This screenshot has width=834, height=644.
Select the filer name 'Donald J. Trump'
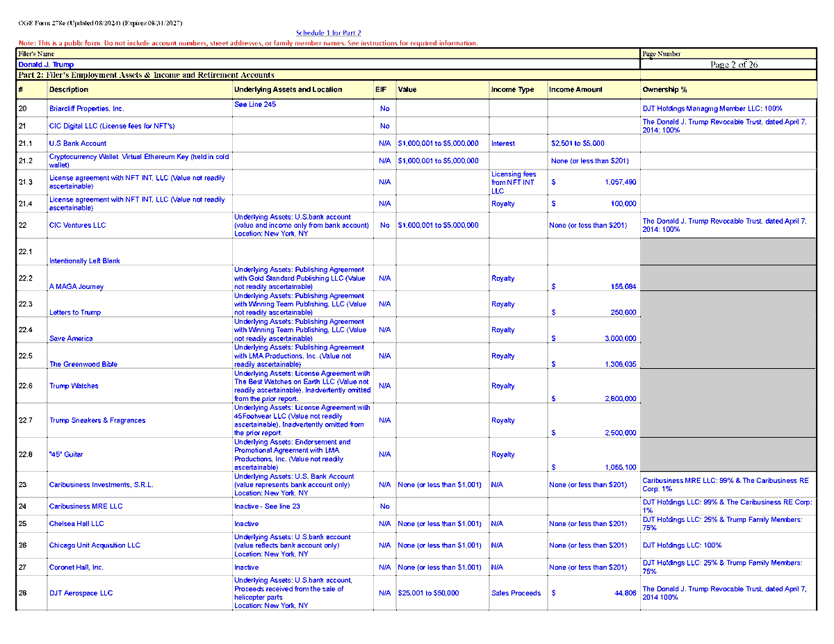(46, 65)
